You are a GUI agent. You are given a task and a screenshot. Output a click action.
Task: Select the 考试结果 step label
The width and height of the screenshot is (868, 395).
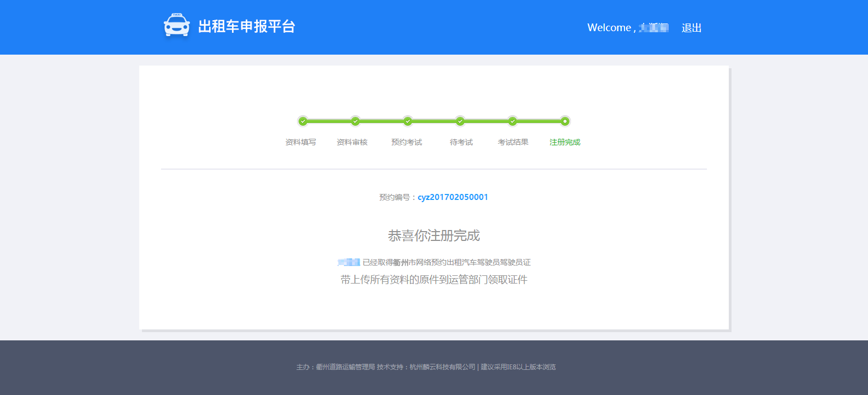click(513, 142)
